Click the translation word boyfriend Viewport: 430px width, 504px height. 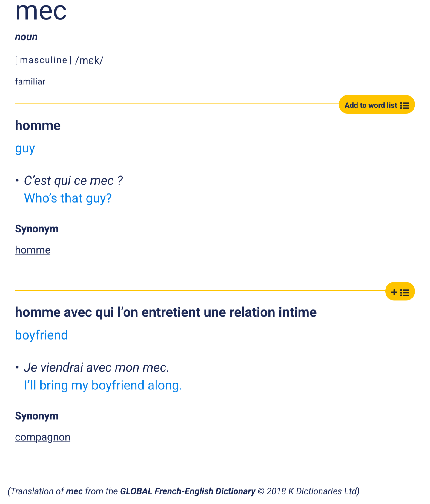tap(41, 335)
